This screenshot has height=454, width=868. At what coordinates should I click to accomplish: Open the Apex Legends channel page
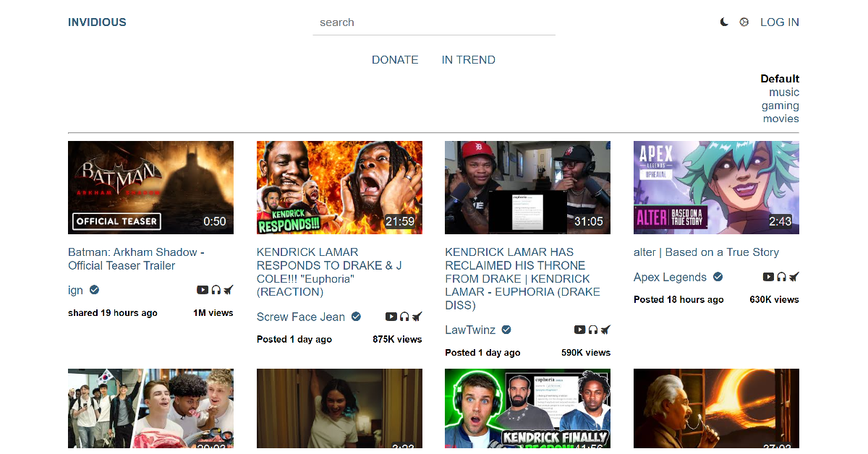670,277
